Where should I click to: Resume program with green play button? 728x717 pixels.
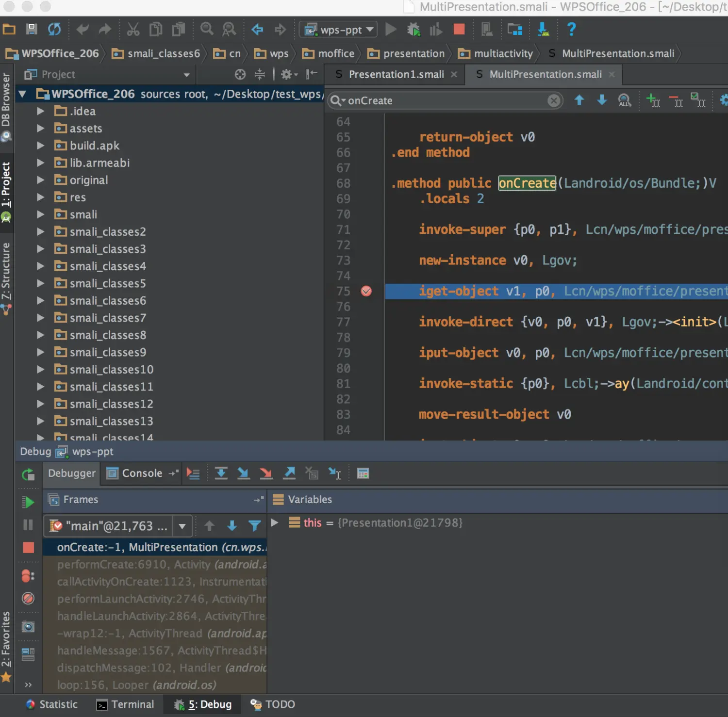point(28,502)
